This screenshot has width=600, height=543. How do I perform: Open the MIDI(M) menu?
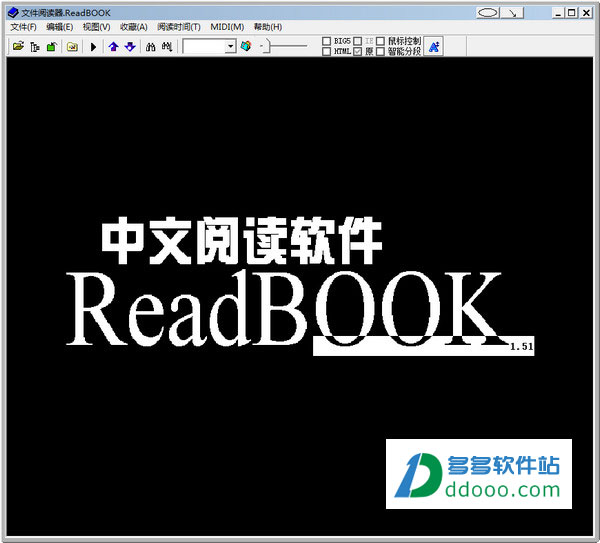point(227,27)
